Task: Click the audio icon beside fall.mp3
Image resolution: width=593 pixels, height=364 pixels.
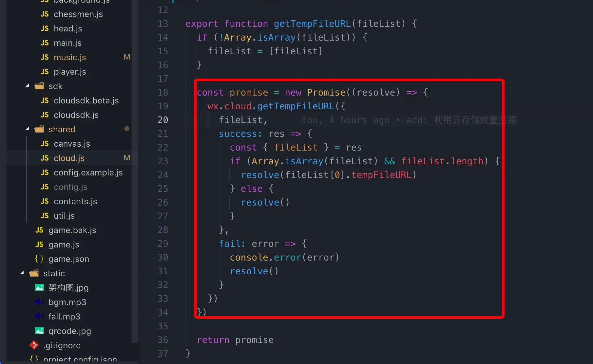Action: [x=39, y=317]
